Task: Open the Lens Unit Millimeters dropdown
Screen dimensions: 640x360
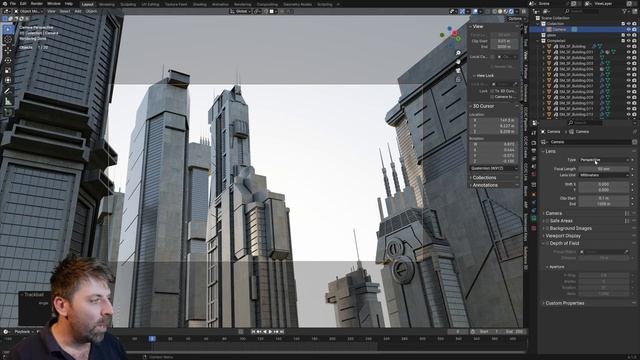Action: click(604, 175)
